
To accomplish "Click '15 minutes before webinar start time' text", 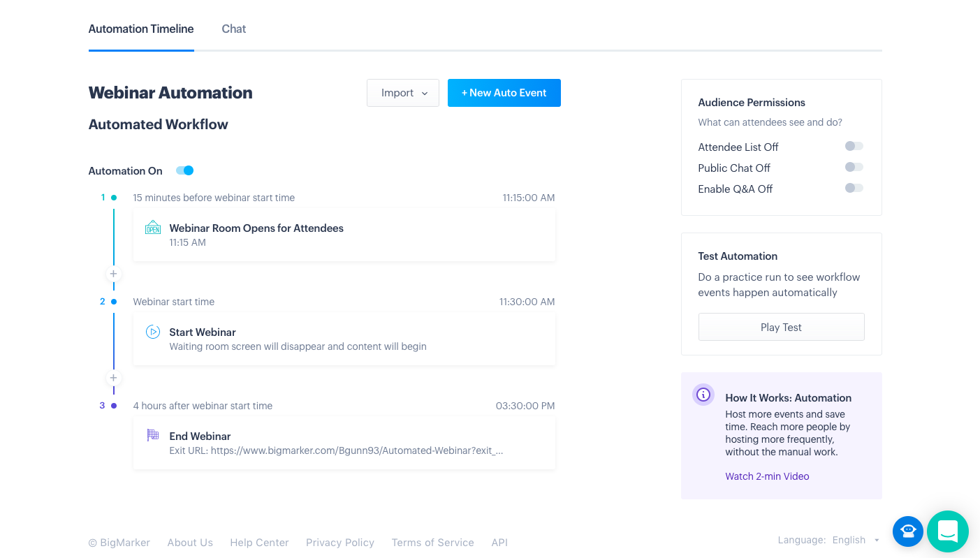I will click(x=214, y=198).
